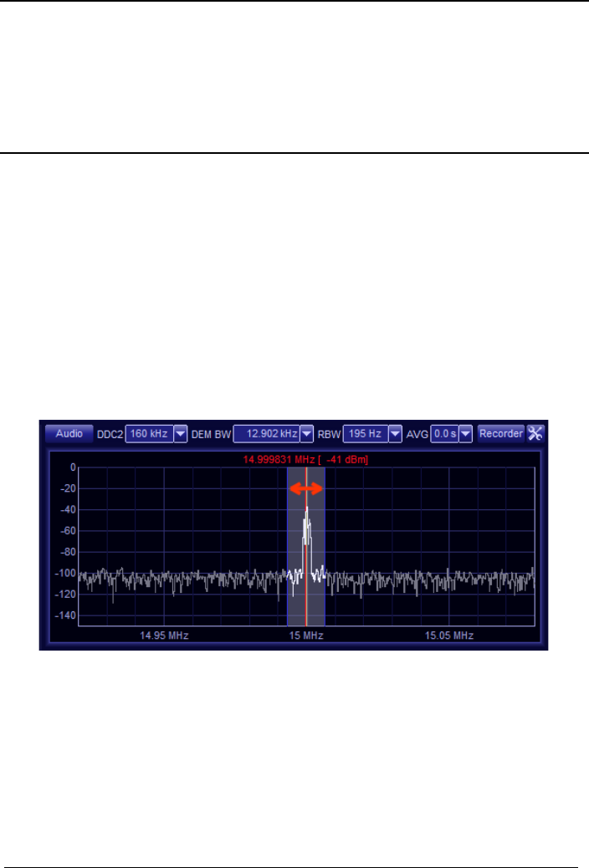Image resolution: width=589 pixels, height=868 pixels.
Task: Click the 14.95 MHz axis label
Action: 164,636
